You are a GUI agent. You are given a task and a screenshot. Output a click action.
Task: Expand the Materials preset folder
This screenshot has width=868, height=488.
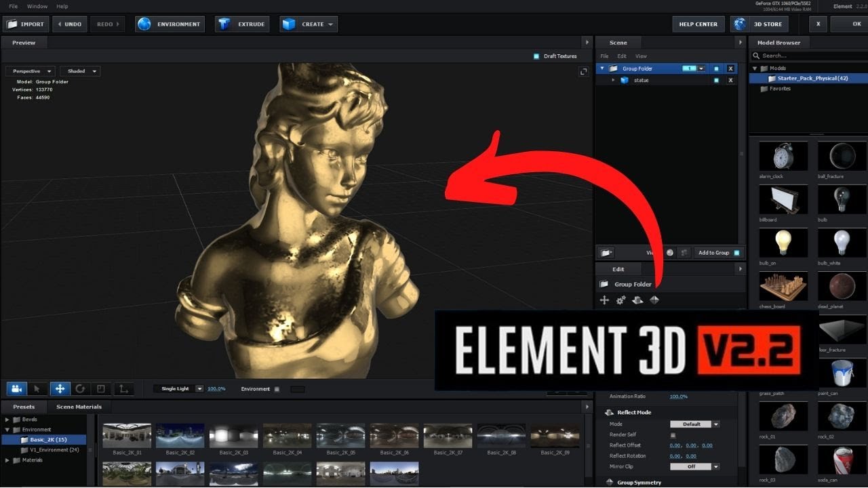(x=7, y=460)
